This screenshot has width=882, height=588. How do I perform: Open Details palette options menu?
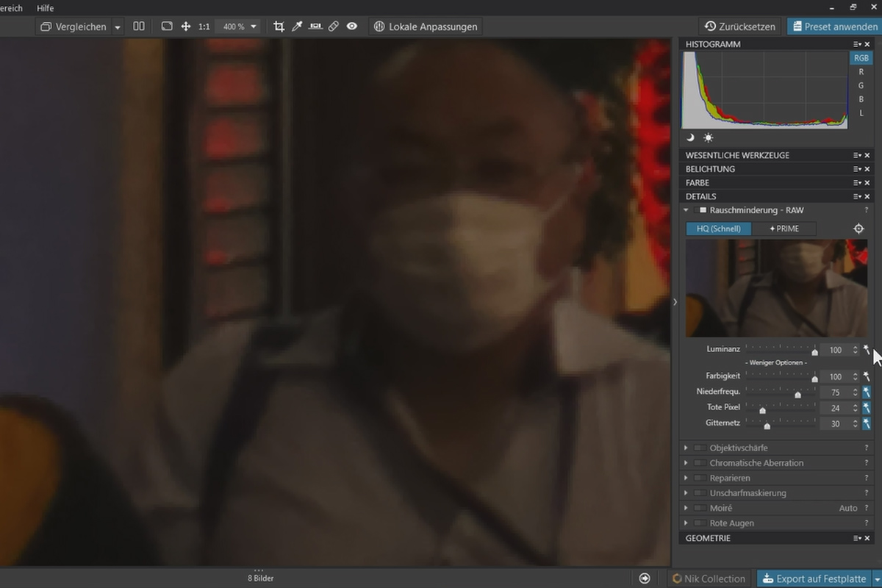(x=857, y=196)
